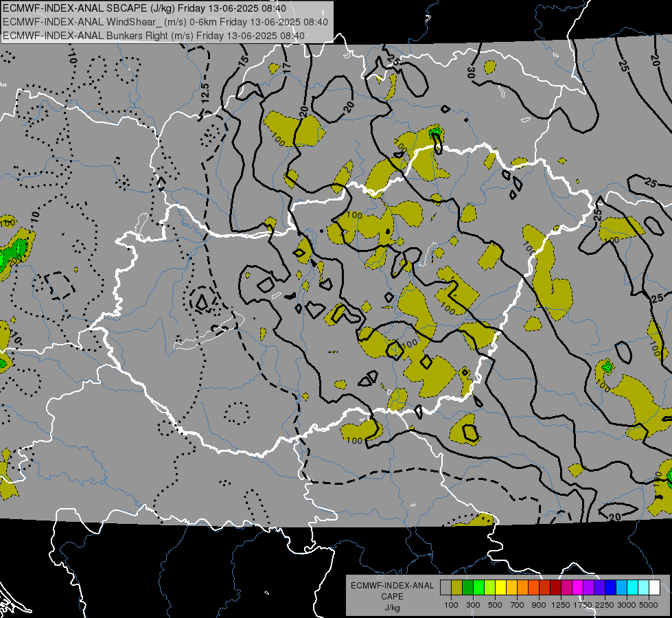Select the WindShear 0-6km title line
Viewport: 672px width, 618px height.
(x=165, y=22)
